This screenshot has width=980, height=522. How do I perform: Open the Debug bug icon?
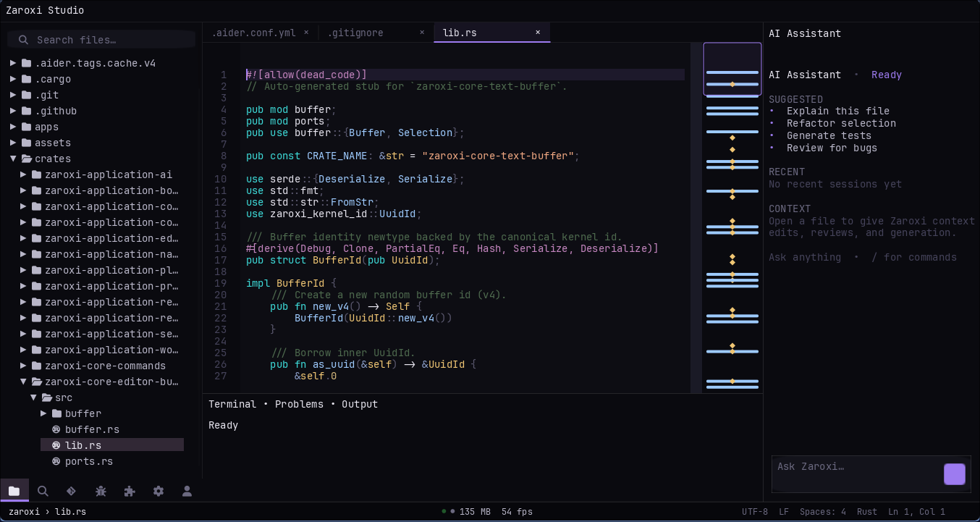101,490
